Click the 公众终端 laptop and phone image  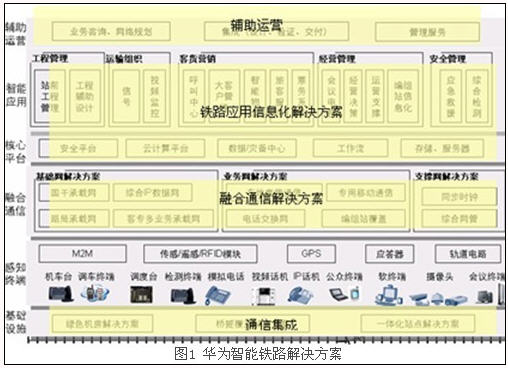(x=345, y=294)
